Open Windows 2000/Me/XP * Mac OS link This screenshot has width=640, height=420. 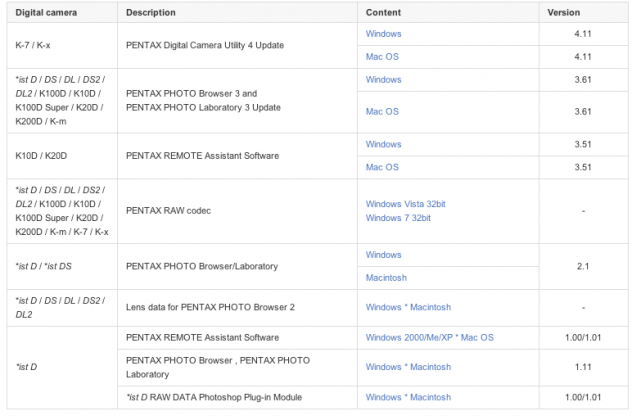pos(429,338)
